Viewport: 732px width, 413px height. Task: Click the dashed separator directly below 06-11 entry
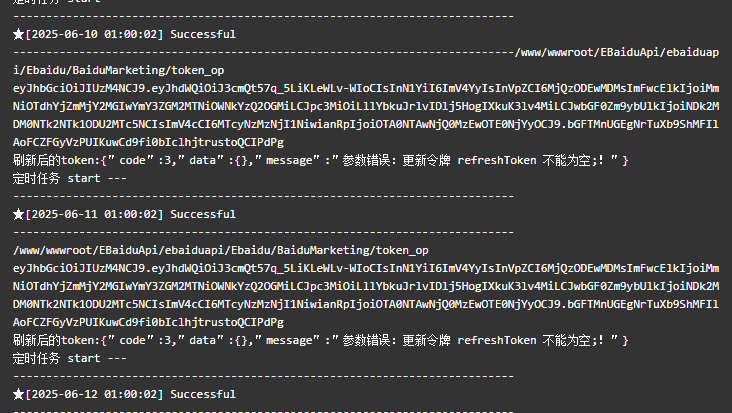(263, 232)
